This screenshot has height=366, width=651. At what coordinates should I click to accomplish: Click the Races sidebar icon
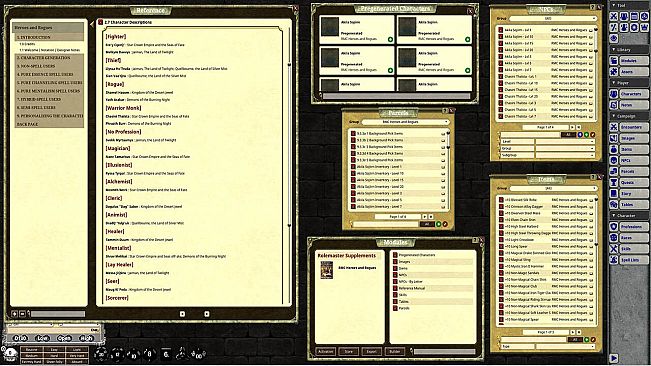(x=614, y=238)
